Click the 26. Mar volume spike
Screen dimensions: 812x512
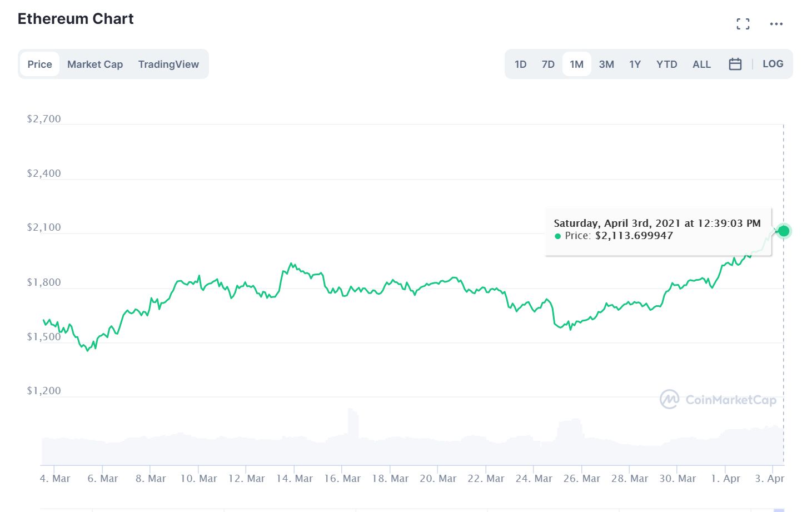click(570, 431)
